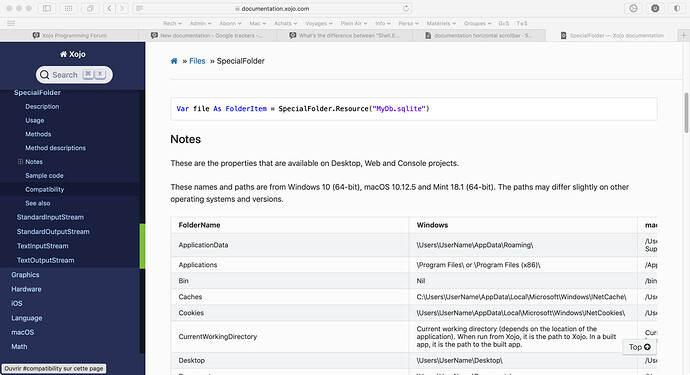Open the Rech favorites folder dropdown

tap(172, 23)
